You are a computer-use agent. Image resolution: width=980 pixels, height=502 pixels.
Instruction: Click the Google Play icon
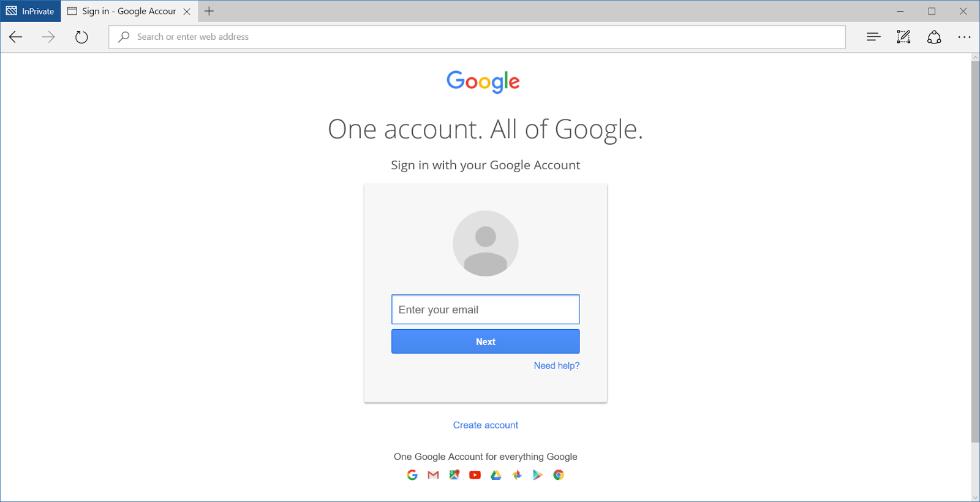coord(537,475)
